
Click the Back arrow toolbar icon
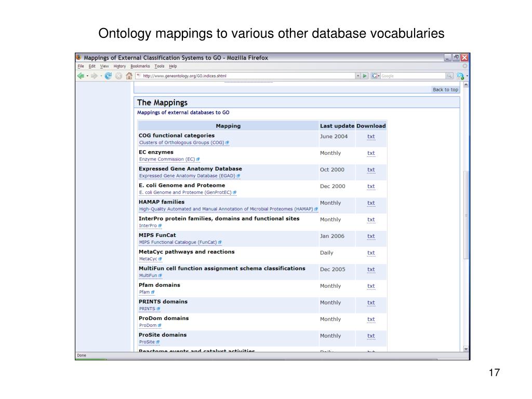(81, 76)
